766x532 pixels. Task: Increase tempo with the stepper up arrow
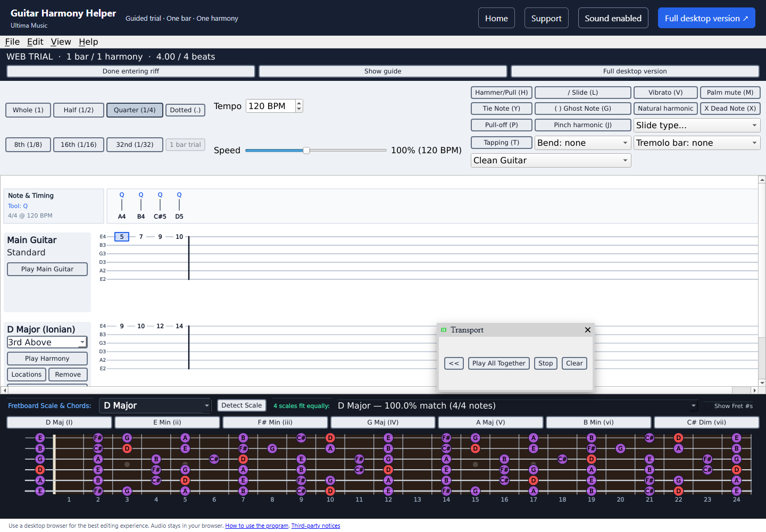point(299,103)
